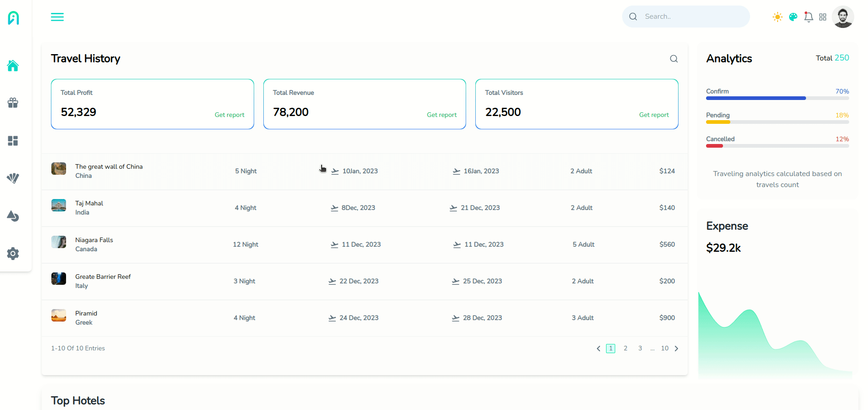
Task: Open the color palette theme icon
Action: 793,17
